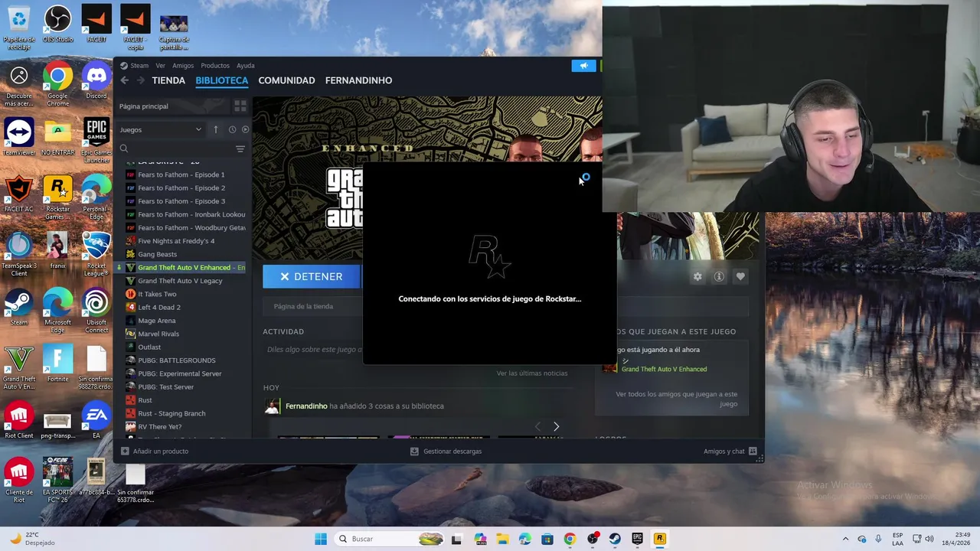This screenshot has width=980, height=551.
Task: Sort the games list with the up-arrow icon
Action: click(x=216, y=129)
